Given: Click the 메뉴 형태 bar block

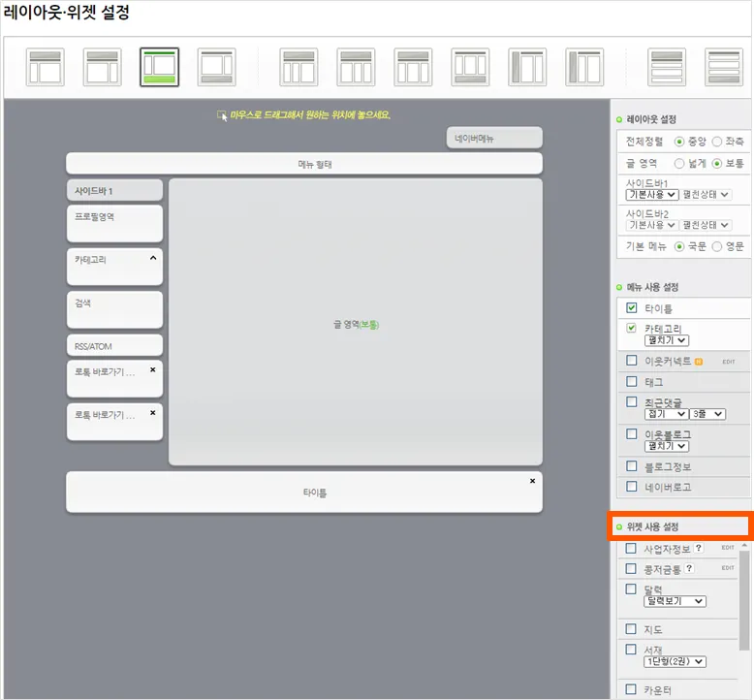Looking at the screenshot, I should point(304,164).
